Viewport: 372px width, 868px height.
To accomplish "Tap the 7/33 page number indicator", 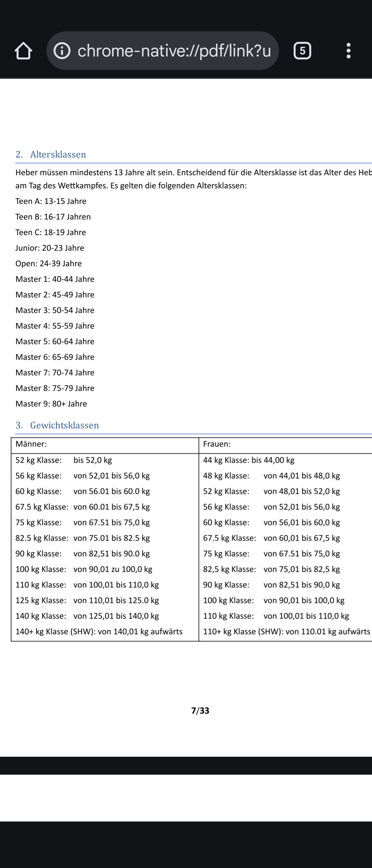I will point(200,711).
